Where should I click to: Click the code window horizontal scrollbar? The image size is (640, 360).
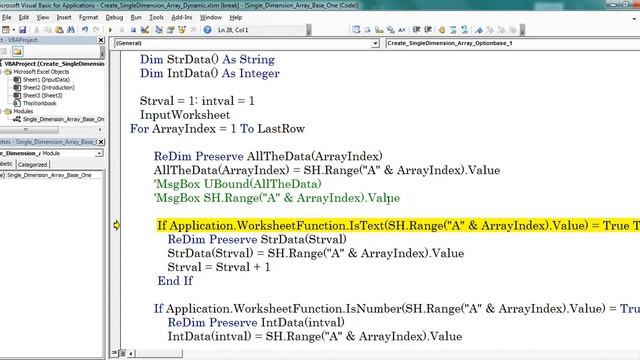click(158, 353)
